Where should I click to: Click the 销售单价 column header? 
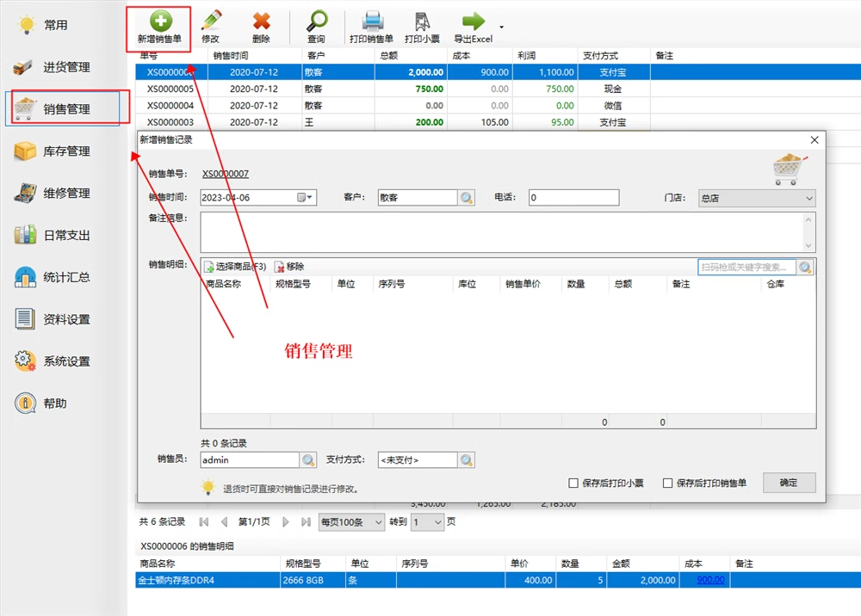523,284
